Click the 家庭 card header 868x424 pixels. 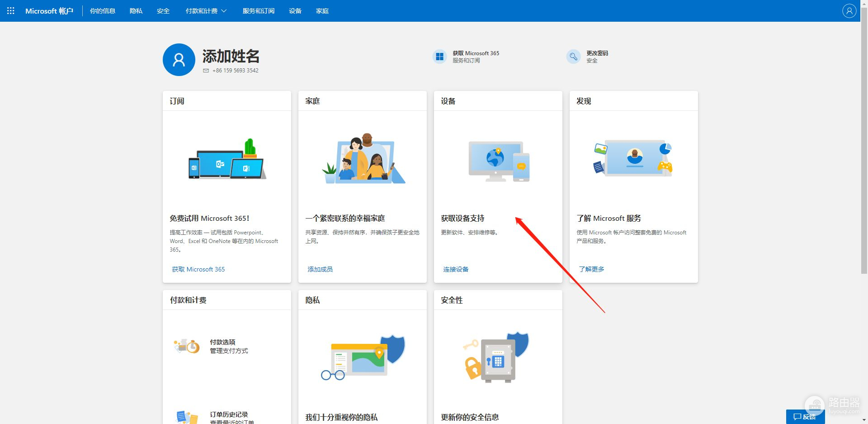click(x=313, y=101)
